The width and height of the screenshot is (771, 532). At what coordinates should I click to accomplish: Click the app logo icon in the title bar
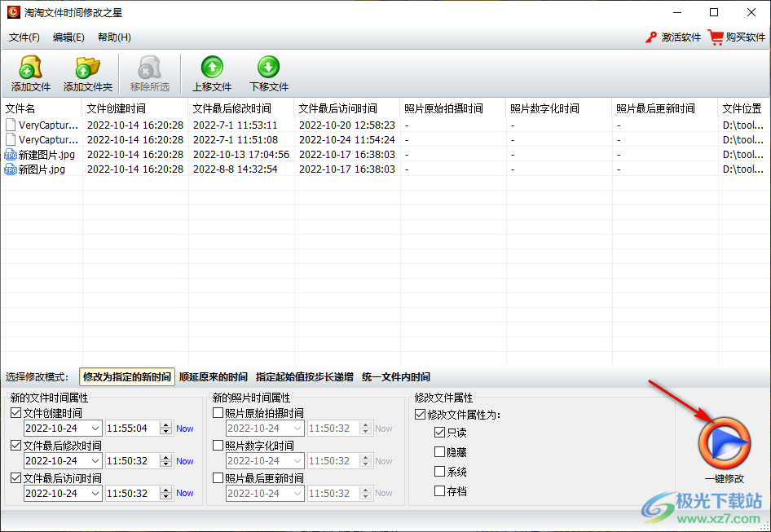click(x=13, y=12)
